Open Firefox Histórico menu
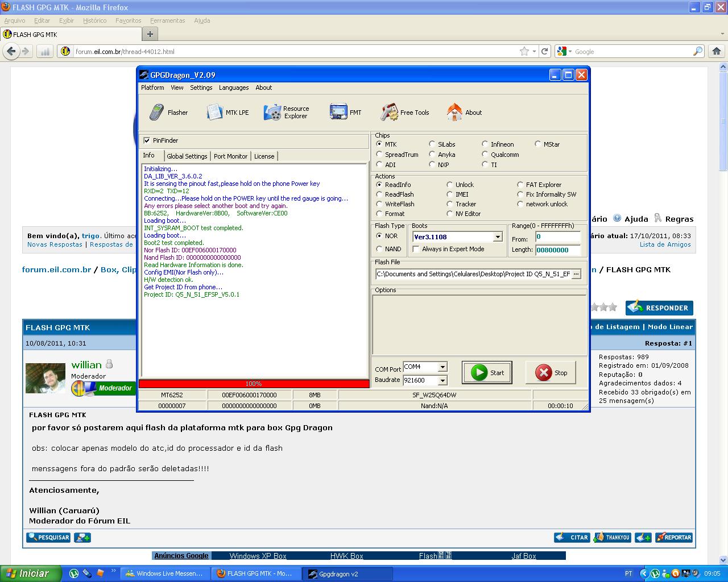This screenshot has width=728, height=582. [x=94, y=20]
